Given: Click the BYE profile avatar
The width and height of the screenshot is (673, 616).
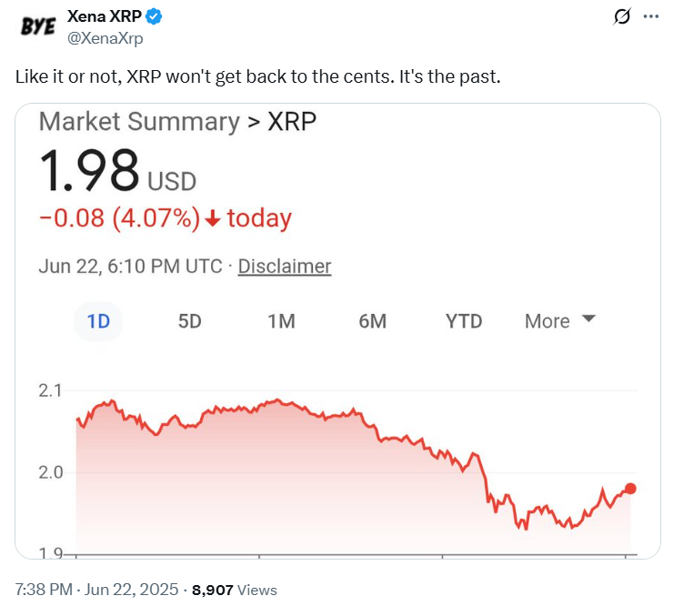Looking at the screenshot, I should (x=39, y=26).
